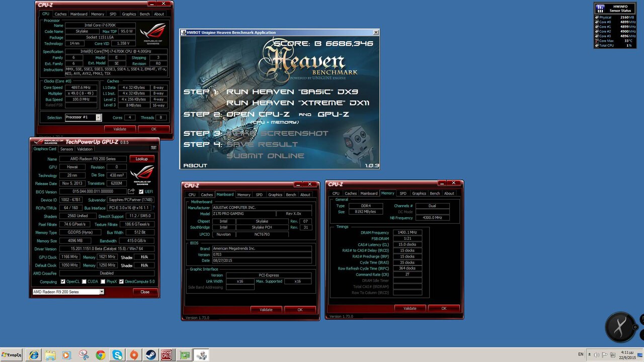This screenshot has width=644, height=362.
Task: Launch Windows Media Player from taskbar
Action: click(67, 355)
